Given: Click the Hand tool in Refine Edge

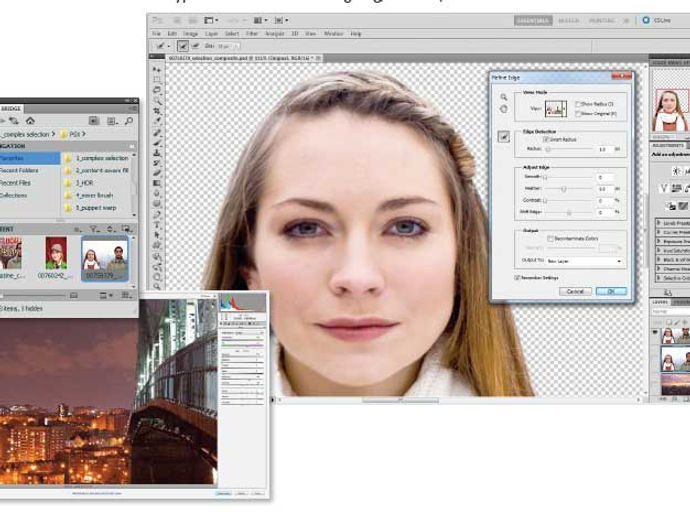Looking at the screenshot, I should [503, 109].
